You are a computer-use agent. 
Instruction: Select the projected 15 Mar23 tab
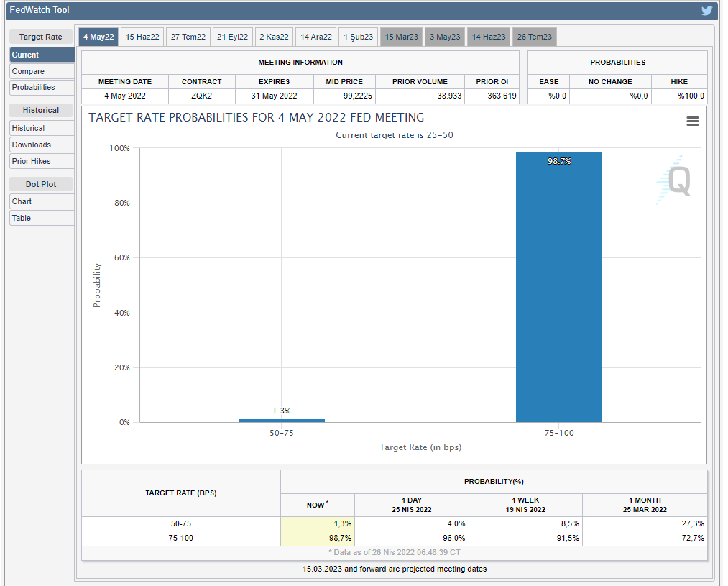coord(401,37)
